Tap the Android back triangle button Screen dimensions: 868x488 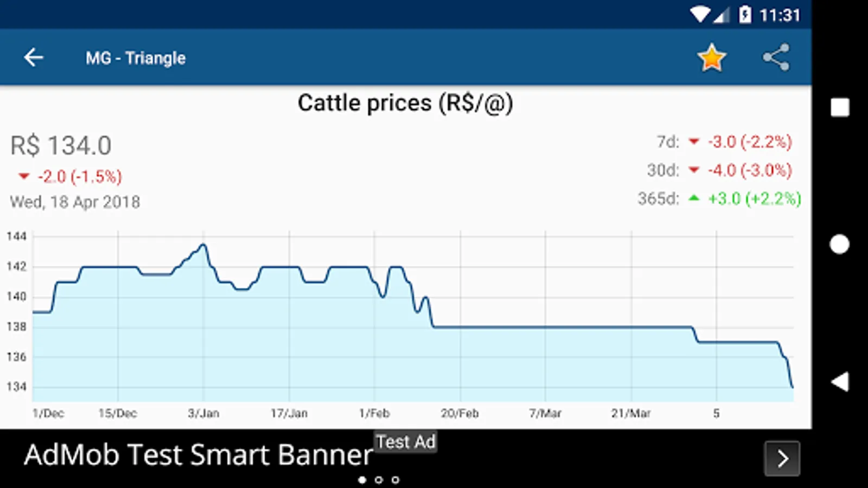click(840, 382)
